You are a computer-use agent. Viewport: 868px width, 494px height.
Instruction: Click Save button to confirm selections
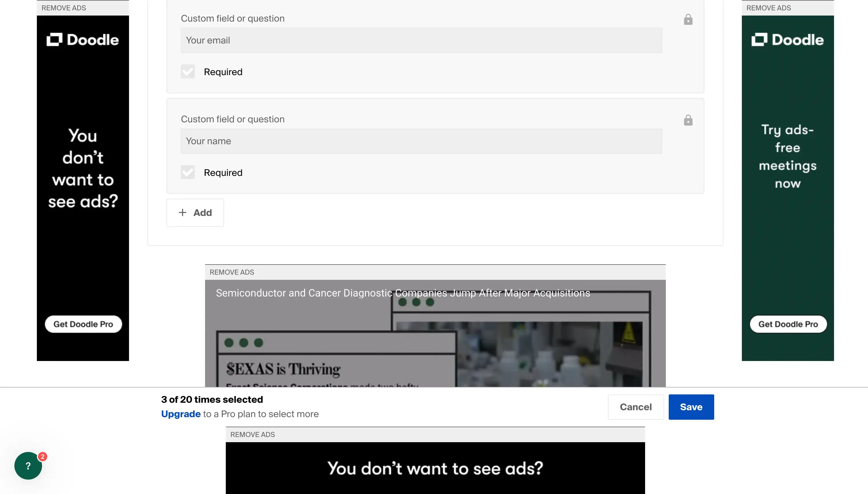point(691,406)
